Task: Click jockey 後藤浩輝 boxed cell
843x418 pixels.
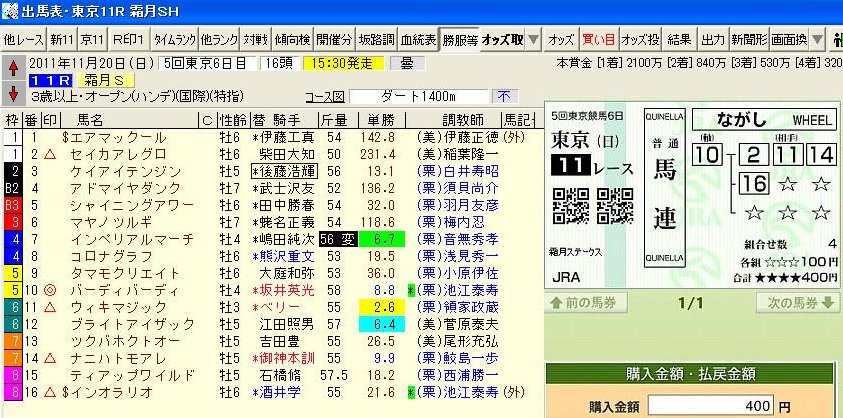Action: pyautogui.click(x=284, y=172)
